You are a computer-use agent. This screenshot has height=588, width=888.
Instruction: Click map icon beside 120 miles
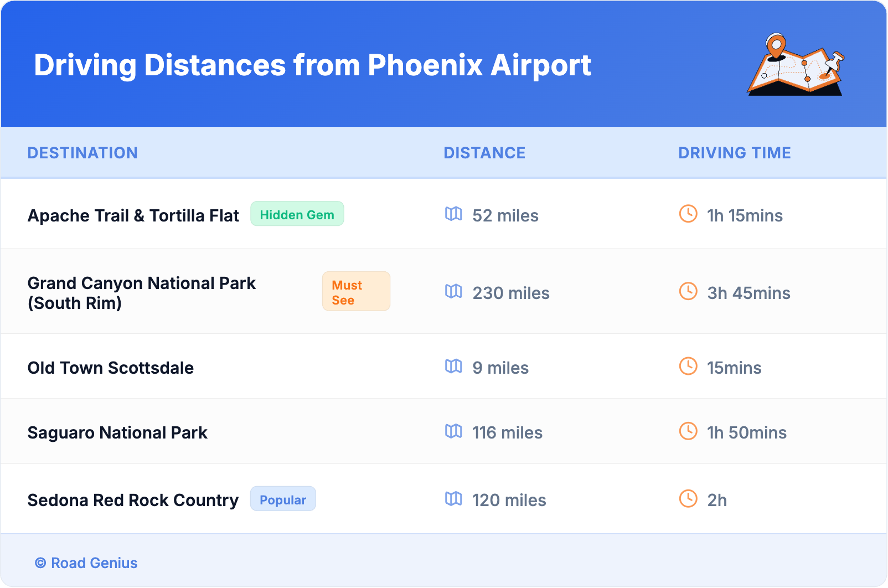[453, 498]
